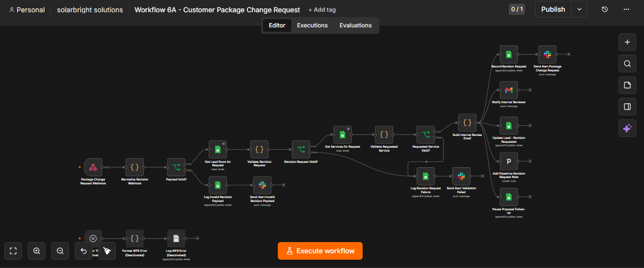The width and height of the screenshot is (644, 268).
Task: Select the Build Internal Review Email node
Action: [x=467, y=123]
